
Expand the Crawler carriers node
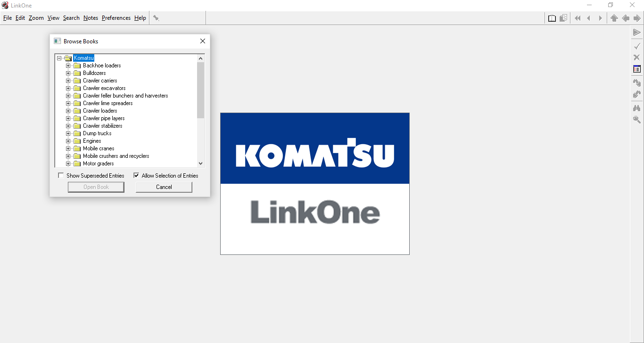click(68, 81)
